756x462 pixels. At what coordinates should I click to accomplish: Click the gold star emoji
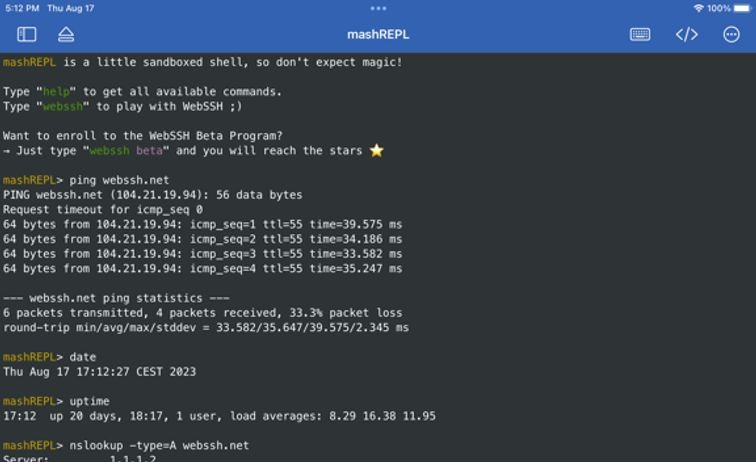tap(376, 151)
